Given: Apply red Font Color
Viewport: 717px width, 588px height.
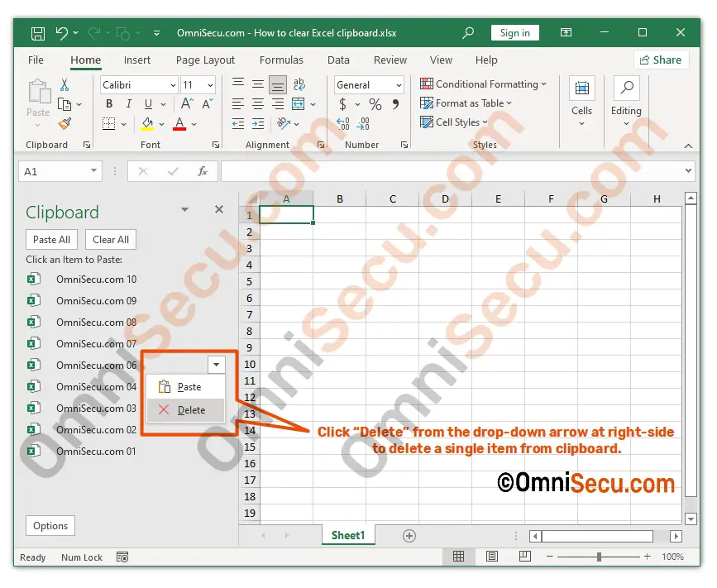Looking at the screenshot, I should [179, 124].
